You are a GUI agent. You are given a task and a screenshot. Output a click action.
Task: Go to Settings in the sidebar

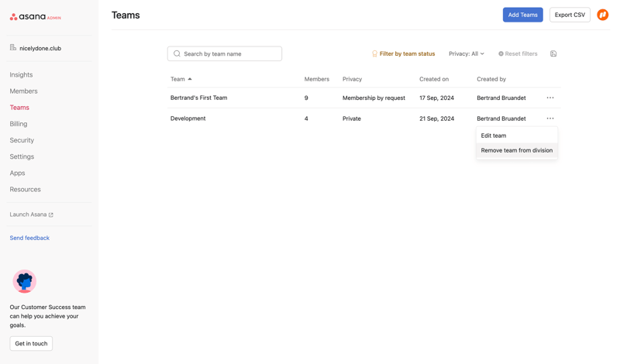[x=22, y=156]
